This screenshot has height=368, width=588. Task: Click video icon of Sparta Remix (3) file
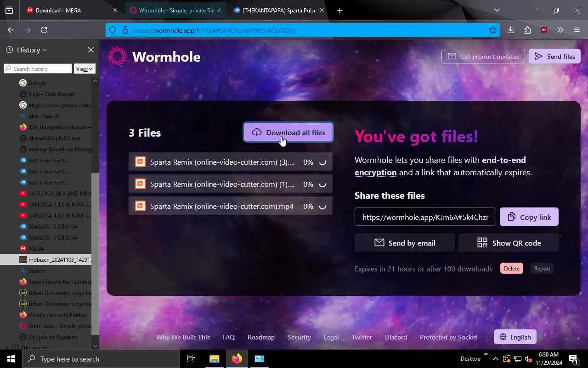pos(140,162)
